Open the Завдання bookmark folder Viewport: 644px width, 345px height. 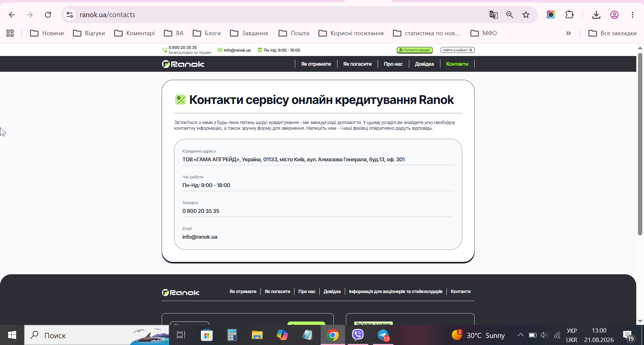tap(249, 33)
